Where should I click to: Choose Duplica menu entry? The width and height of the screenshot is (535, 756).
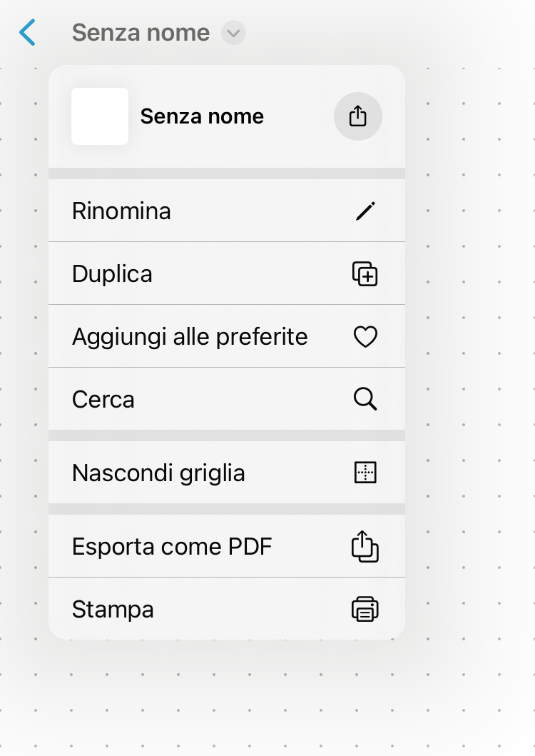112,274
